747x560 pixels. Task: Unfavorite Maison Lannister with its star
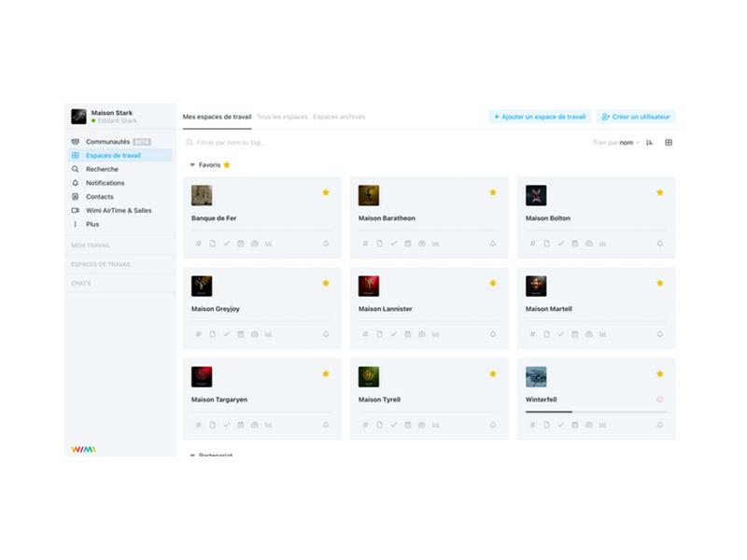[x=493, y=283]
